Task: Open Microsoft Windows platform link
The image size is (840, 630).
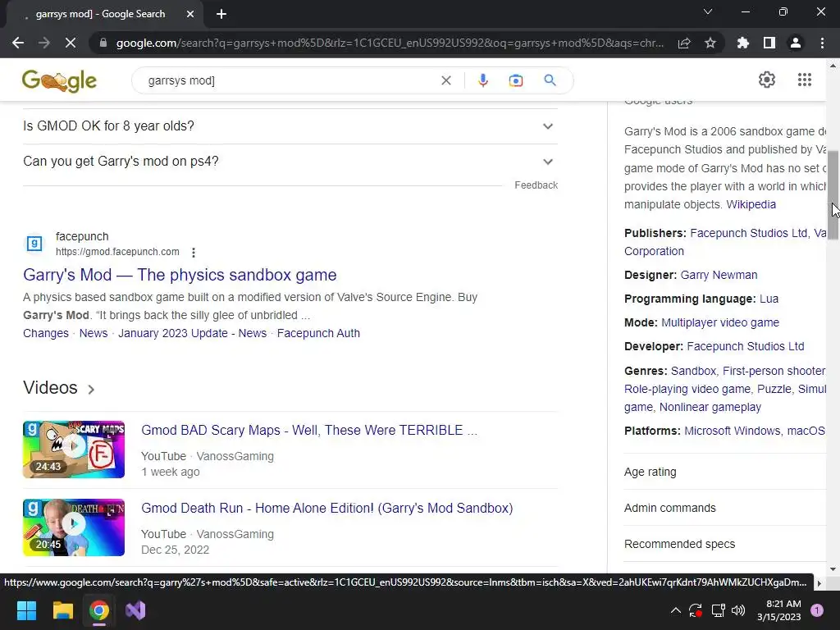Action: click(x=732, y=431)
